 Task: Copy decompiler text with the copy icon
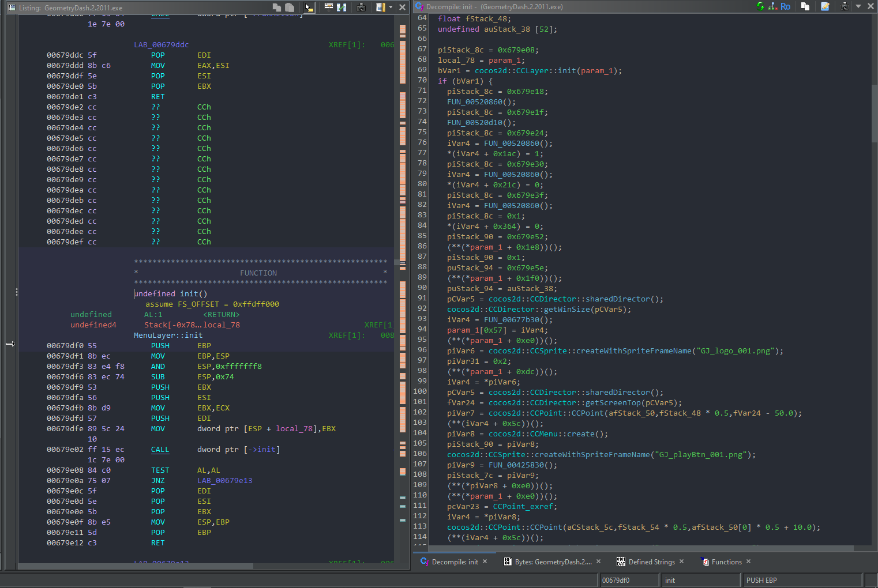805,6
